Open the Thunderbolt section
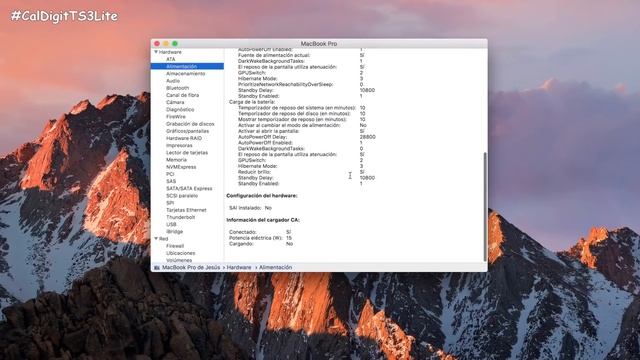 [x=180, y=217]
